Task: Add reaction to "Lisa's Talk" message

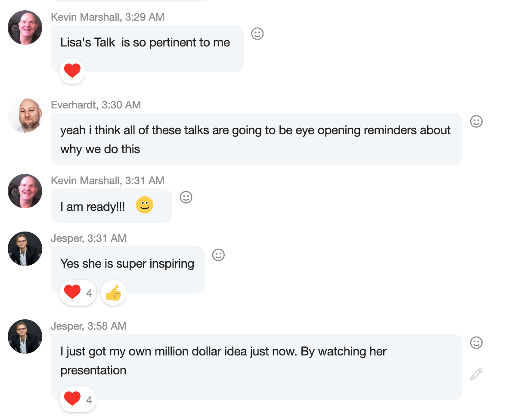Action: coord(257,34)
